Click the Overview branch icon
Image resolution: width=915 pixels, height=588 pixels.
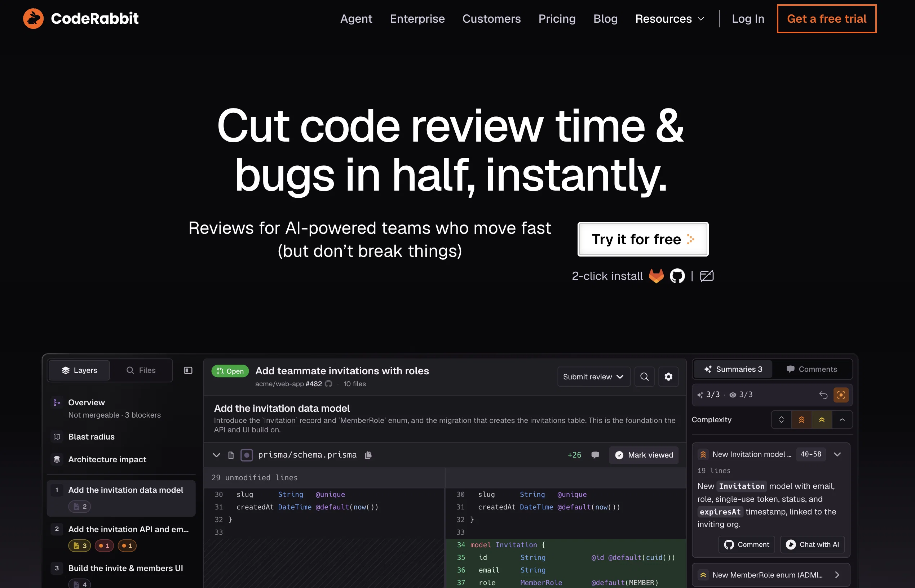57,402
